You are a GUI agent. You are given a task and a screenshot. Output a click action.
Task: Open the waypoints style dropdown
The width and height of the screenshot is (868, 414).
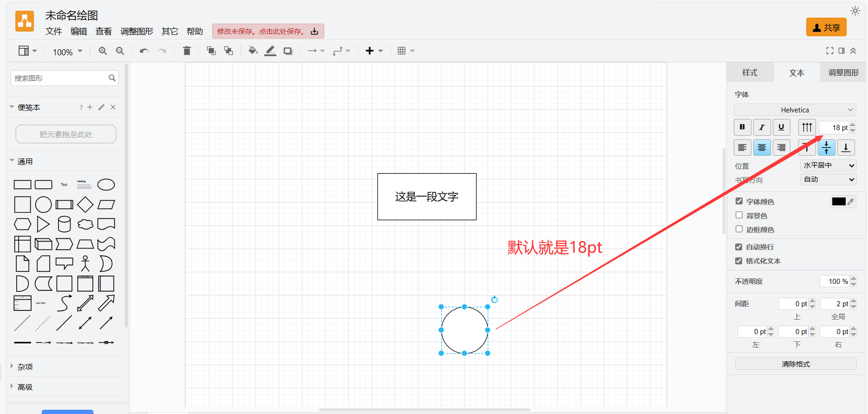(341, 51)
